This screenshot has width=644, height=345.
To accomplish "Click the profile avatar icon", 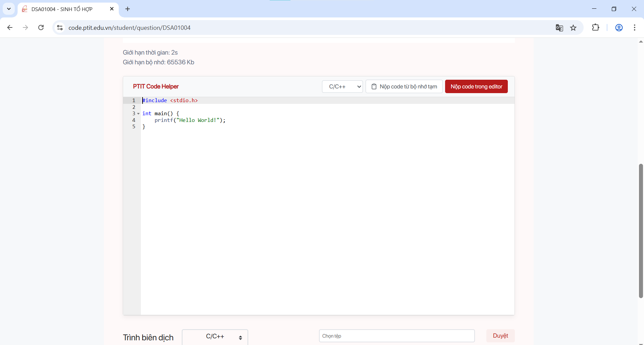I will pos(619,28).
